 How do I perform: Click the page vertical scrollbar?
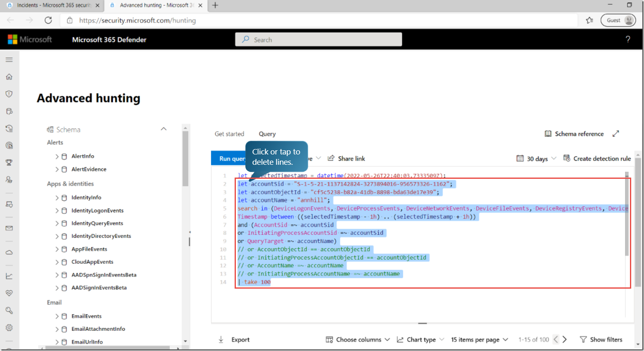tap(639, 222)
